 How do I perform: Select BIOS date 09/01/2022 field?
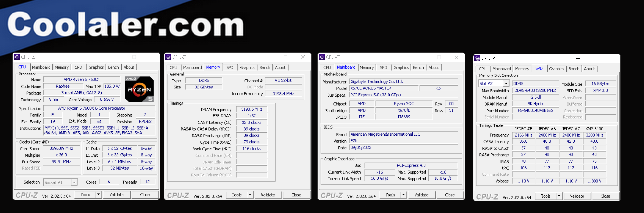point(403,148)
